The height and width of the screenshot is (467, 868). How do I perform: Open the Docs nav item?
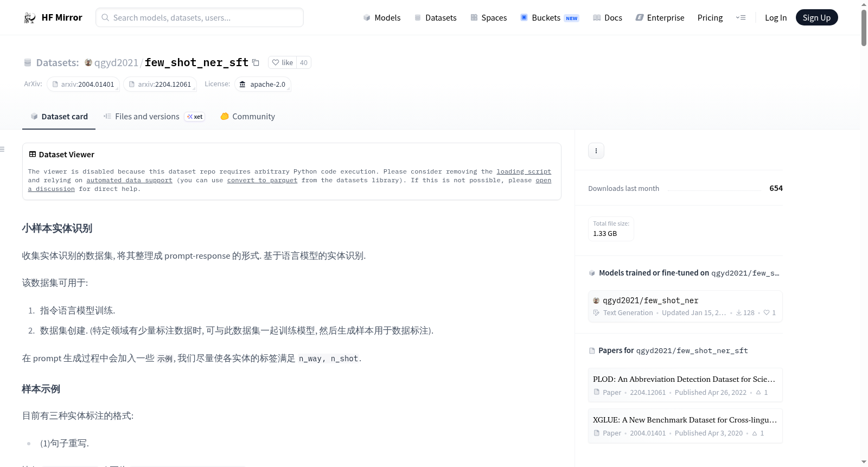[x=608, y=17]
